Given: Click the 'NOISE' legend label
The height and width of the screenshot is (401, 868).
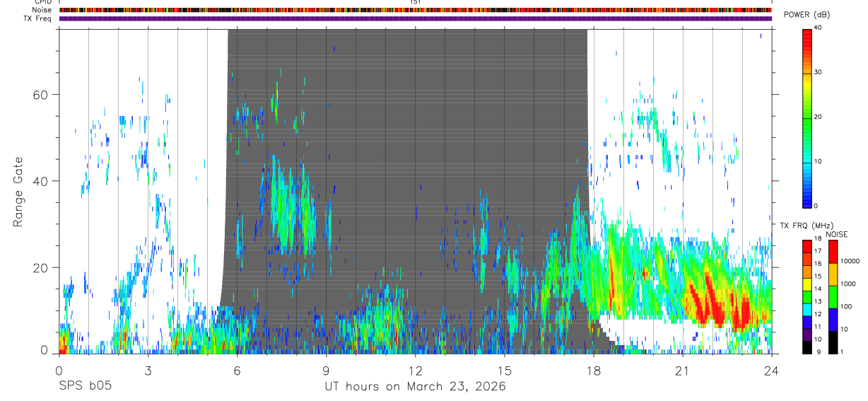Looking at the screenshot, I should click(x=837, y=234).
